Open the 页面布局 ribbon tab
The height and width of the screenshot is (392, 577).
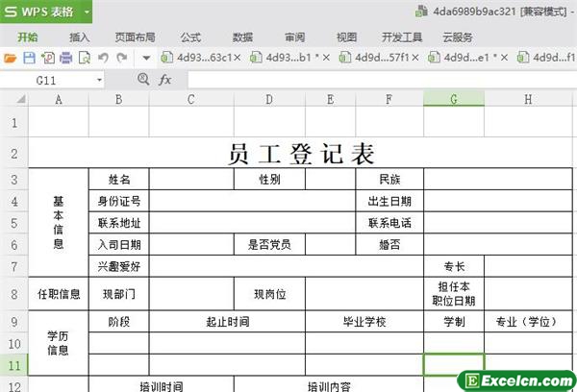pyautogui.click(x=135, y=37)
